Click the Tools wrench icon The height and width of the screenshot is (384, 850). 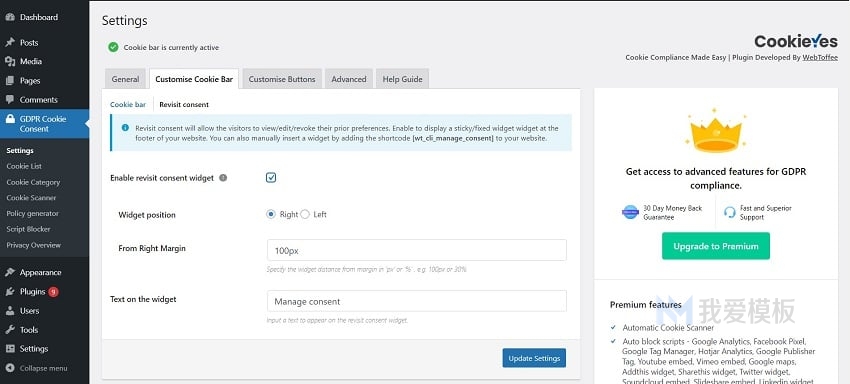(x=10, y=330)
